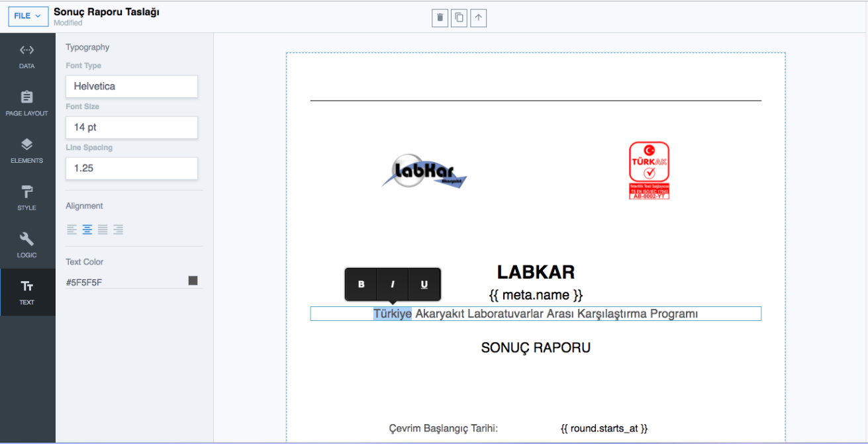
Task: Click the trash delete icon in top toolbar
Action: click(x=440, y=18)
